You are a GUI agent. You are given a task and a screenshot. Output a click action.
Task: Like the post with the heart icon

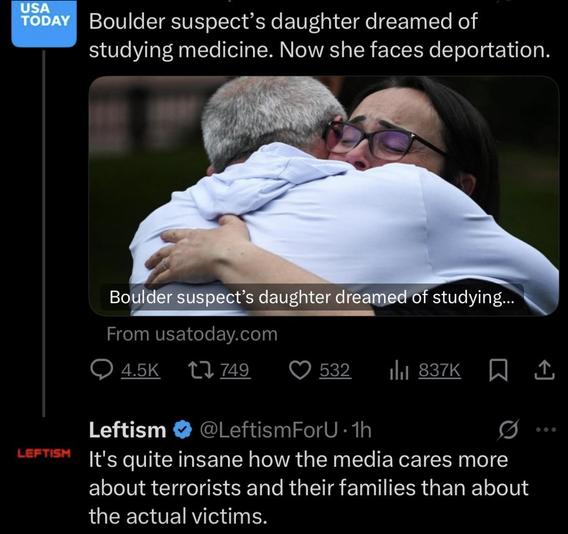pyautogui.click(x=300, y=370)
